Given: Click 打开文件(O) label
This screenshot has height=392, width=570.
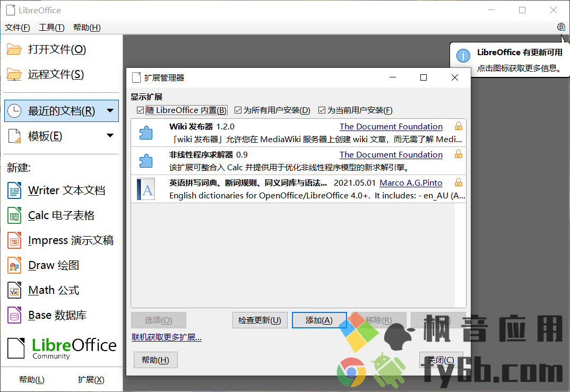Looking at the screenshot, I should click(x=57, y=49).
